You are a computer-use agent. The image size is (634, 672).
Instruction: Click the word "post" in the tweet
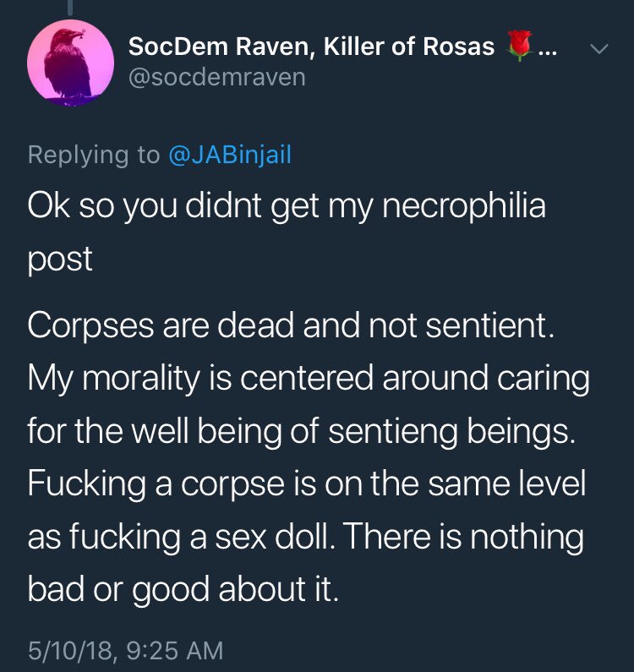tap(59, 260)
